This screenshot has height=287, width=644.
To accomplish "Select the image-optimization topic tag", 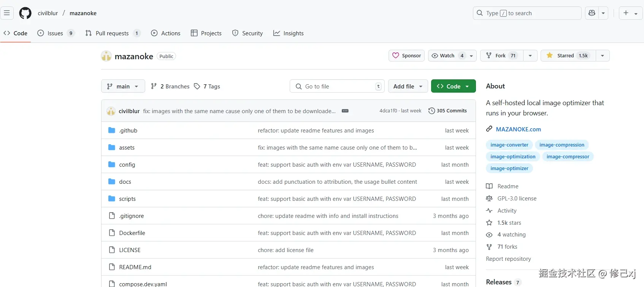I will pyautogui.click(x=513, y=156).
